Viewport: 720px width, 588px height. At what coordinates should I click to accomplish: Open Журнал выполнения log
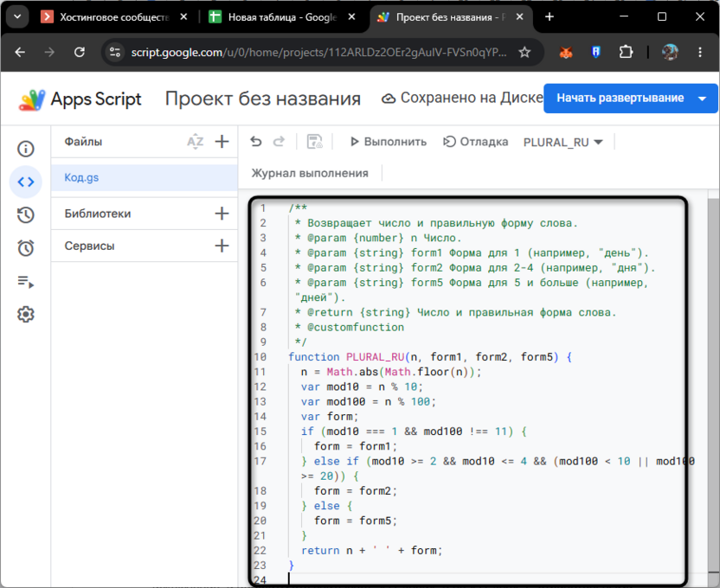coord(310,173)
